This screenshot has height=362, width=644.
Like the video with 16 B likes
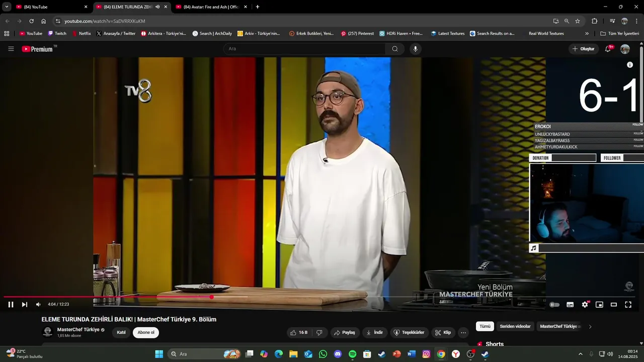(299, 332)
